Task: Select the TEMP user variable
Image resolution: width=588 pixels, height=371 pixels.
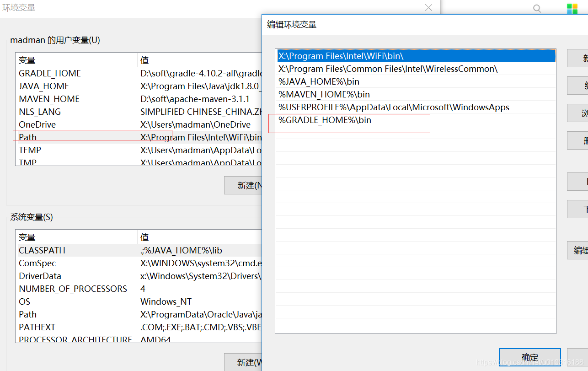Action: [30, 150]
